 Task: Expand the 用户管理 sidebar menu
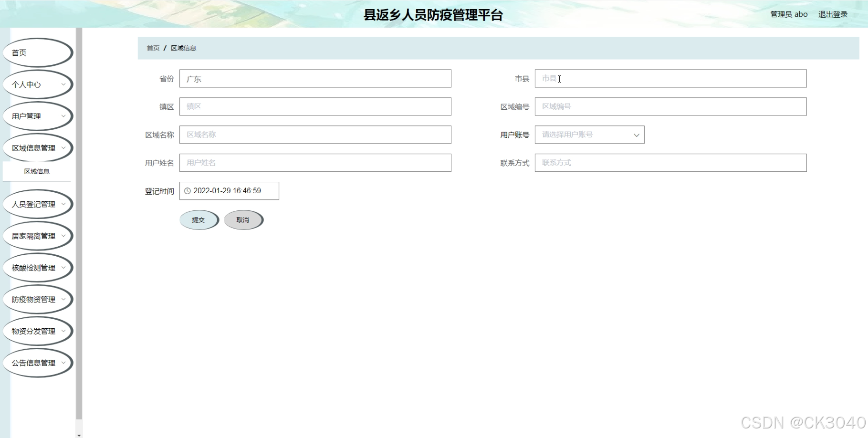(x=38, y=116)
